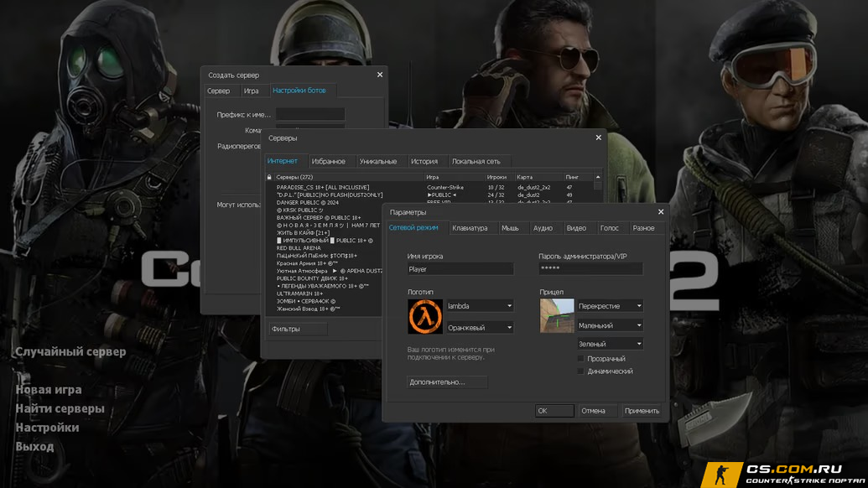Click the Имя игрока field with Player
The height and width of the screenshot is (488, 868).
click(x=460, y=269)
